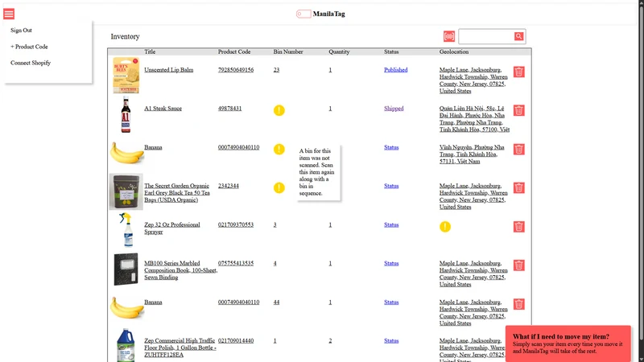Click the Earl Grey tea tin image
This screenshot has height=362, width=644.
[x=126, y=191]
